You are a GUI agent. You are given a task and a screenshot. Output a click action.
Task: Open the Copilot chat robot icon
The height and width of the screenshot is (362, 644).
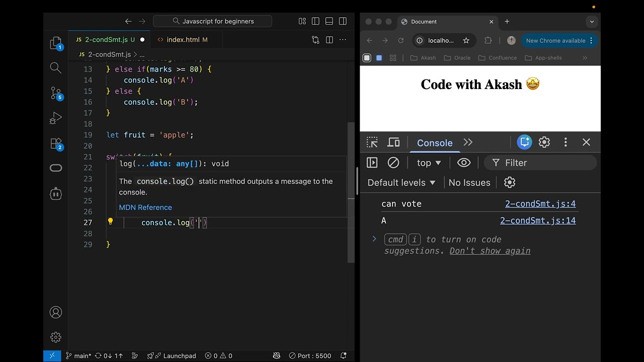coord(56,194)
